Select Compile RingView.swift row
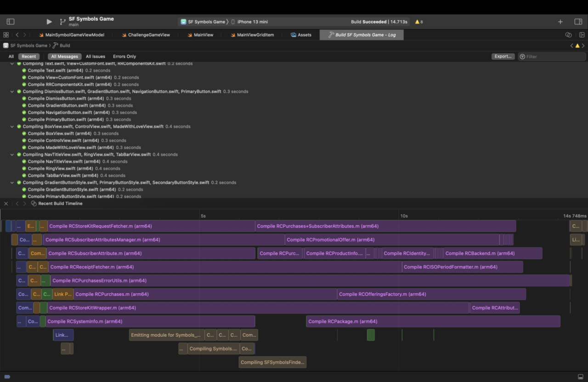This screenshot has width=588, height=382. (294, 168)
